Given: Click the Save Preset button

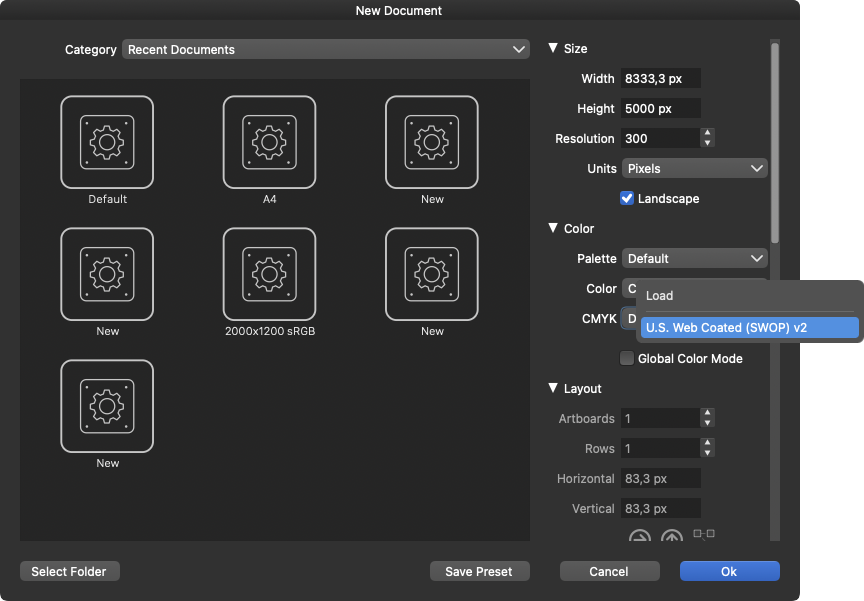Looking at the screenshot, I should pos(479,571).
